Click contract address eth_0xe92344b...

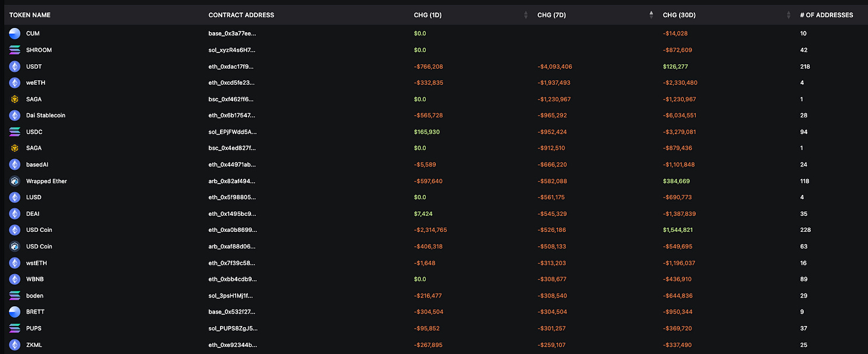(232, 344)
